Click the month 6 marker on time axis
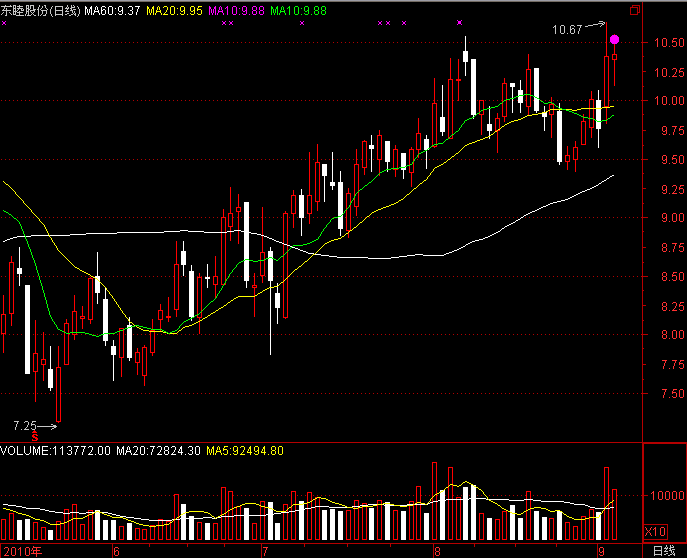This screenshot has width=687, height=558. 116,551
